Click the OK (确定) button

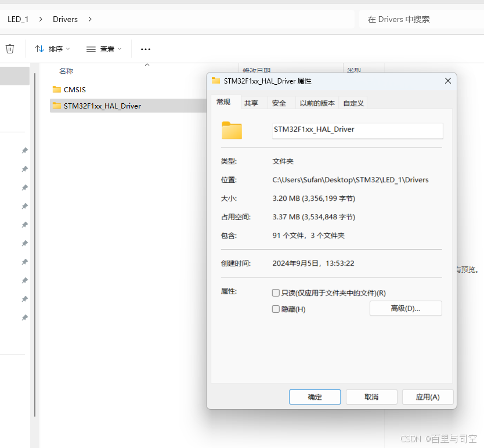tap(315, 397)
